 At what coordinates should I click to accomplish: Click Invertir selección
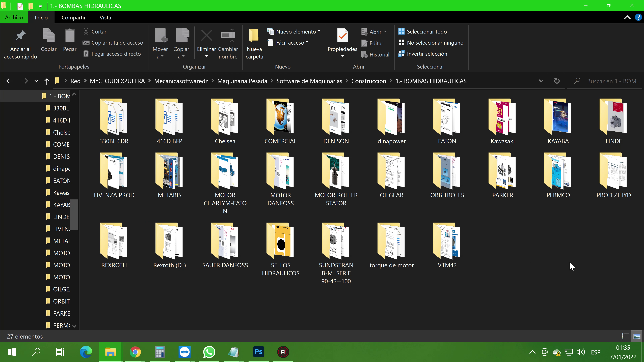tap(427, 54)
